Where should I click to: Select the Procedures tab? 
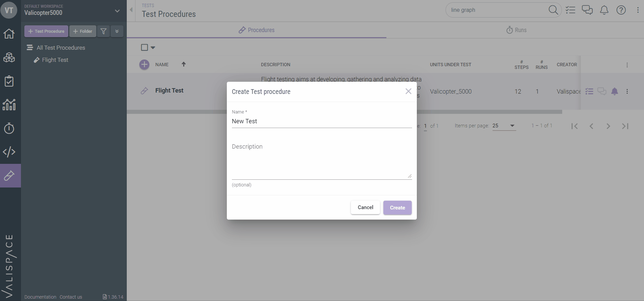click(257, 30)
